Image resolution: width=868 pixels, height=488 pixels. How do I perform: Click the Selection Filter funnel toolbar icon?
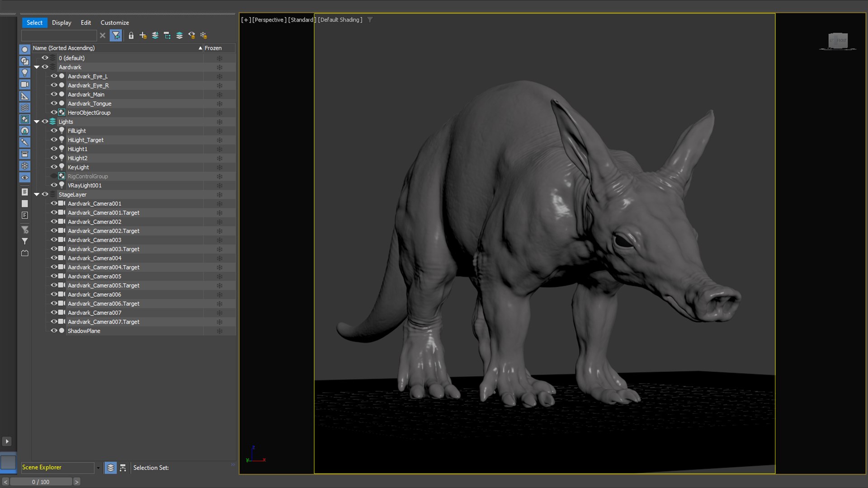click(116, 35)
